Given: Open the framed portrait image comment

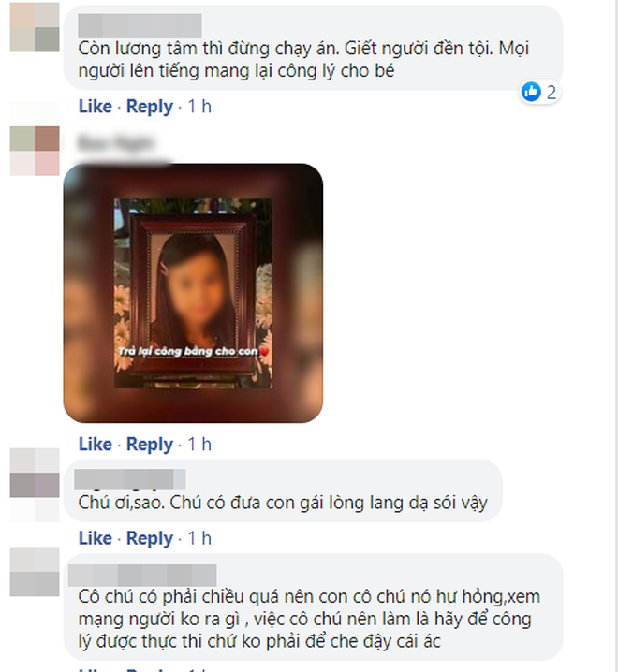Looking at the screenshot, I should point(193,293).
